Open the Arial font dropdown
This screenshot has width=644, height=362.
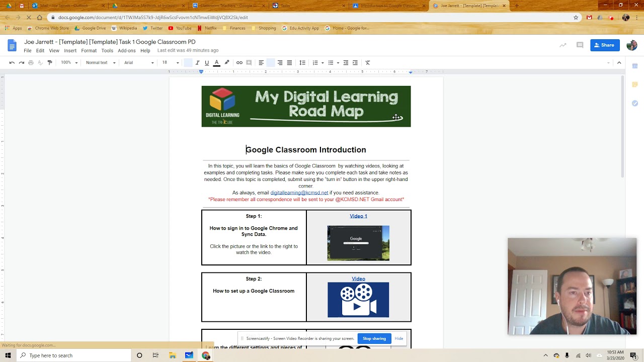click(x=139, y=62)
